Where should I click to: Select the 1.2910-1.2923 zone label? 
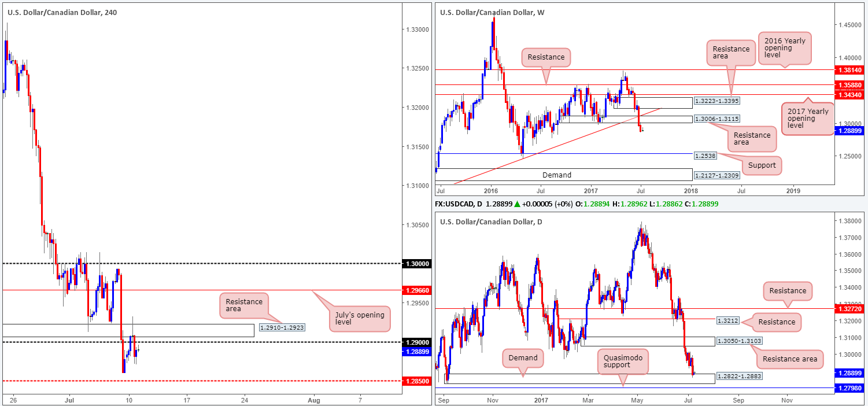282,327
